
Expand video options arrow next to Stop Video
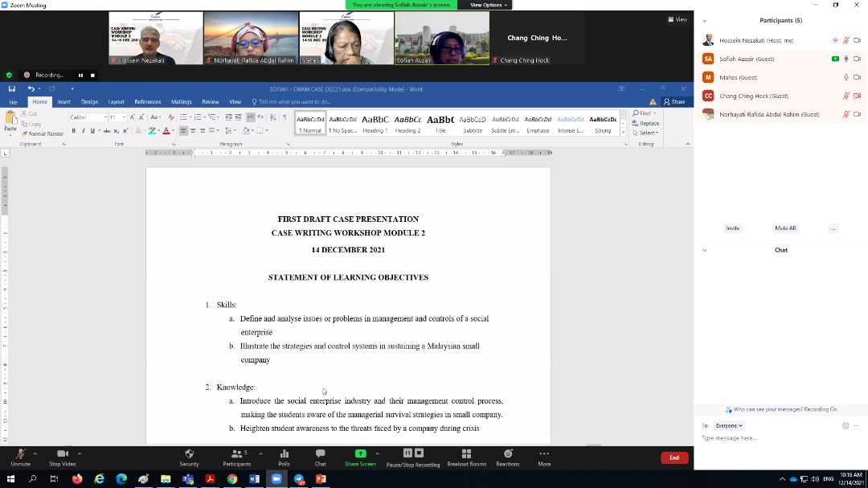[79, 453]
